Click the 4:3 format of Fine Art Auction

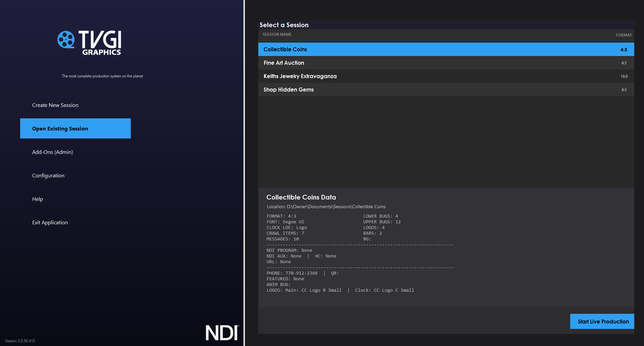click(624, 63)
